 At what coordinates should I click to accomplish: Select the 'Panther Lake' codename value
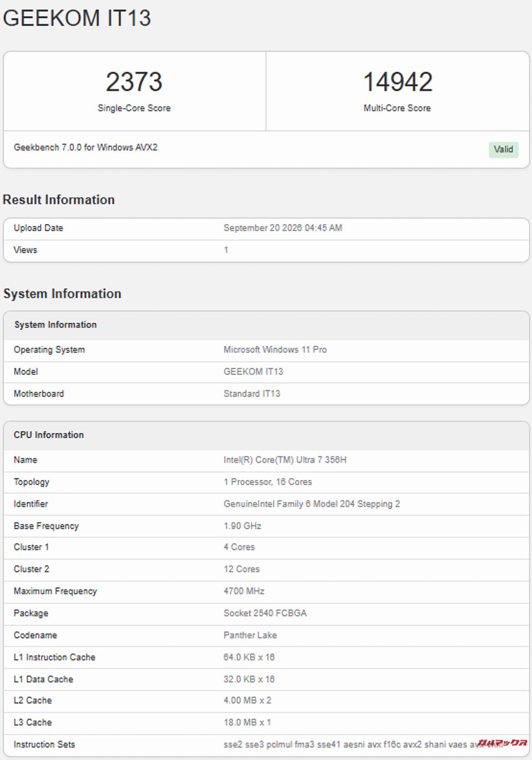click(x=250, y=635)
